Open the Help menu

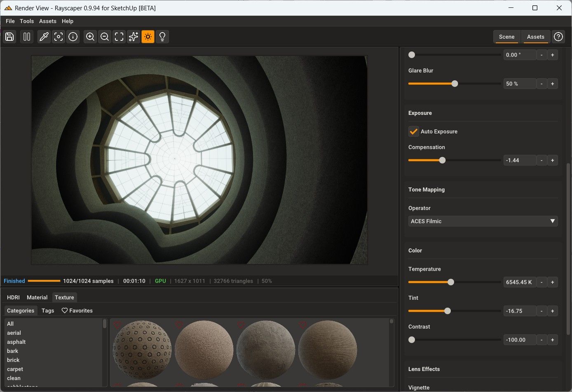(68, 21)
